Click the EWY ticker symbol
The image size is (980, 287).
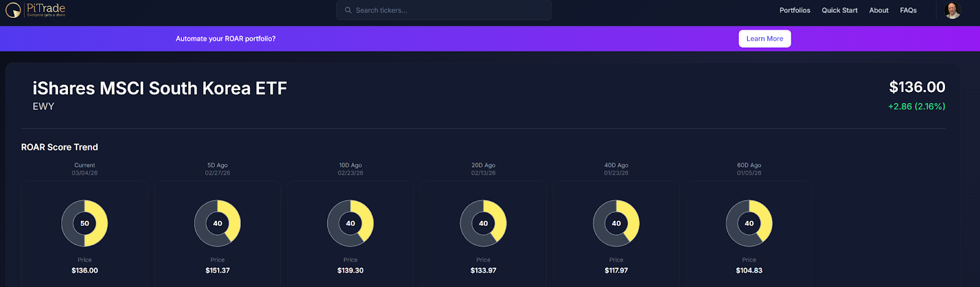pos(43,107)
